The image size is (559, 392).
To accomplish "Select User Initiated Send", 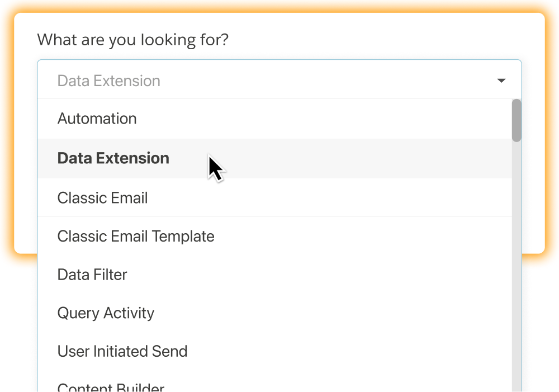I will click(x=122, y=351).
